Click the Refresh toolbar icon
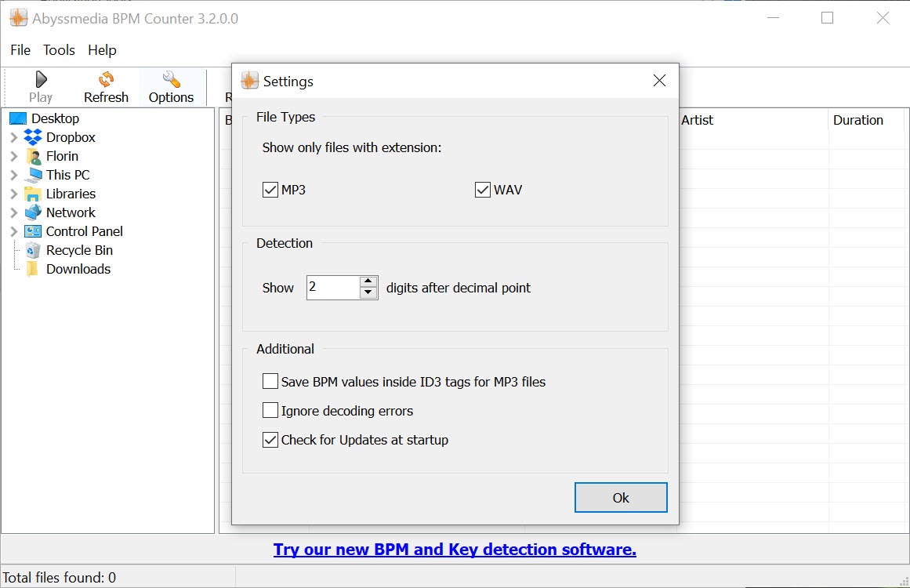 pyautogui.click(x=106, y=79)
